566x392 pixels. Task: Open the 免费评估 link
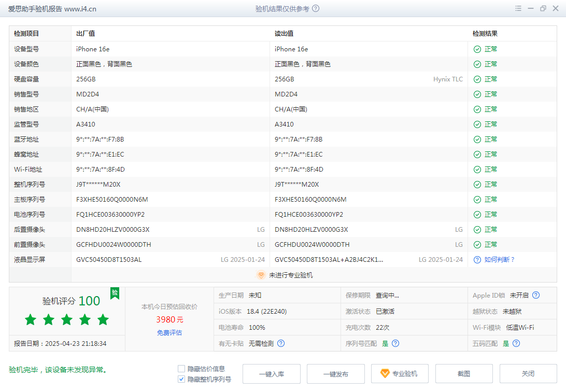pyautogui.click(x=169, y=332)
